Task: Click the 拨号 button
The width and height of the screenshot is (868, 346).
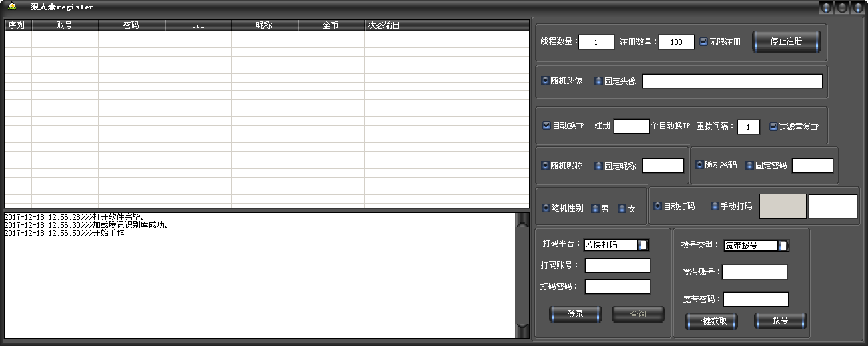Action: tap(781, 321)
